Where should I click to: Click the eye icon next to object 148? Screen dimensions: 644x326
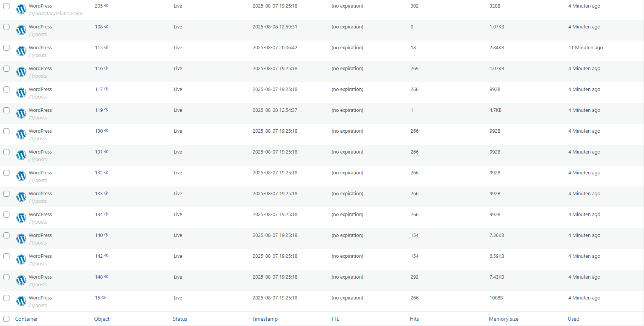(x=106, y=277)
